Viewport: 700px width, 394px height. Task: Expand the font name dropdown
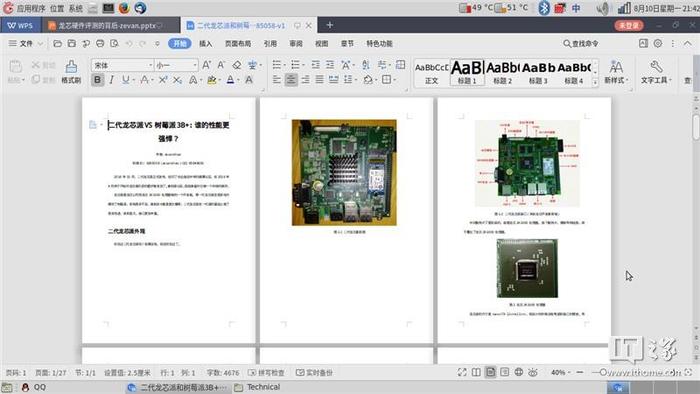pos(150,65)
